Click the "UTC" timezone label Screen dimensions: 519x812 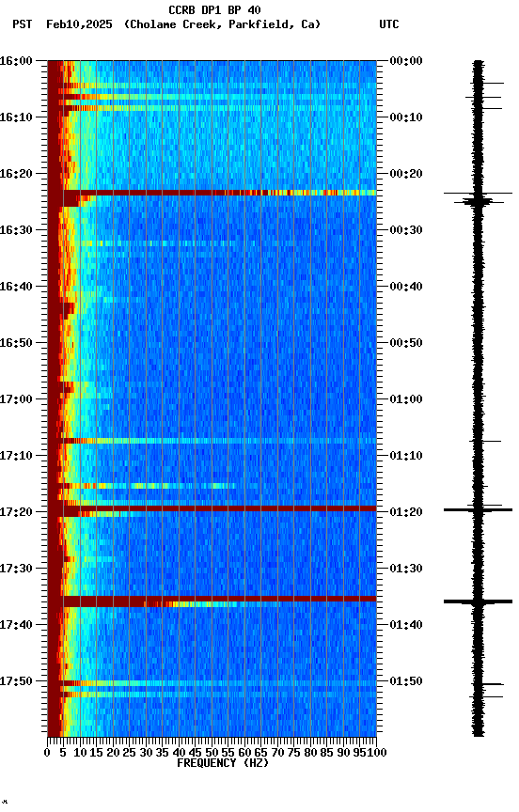389,24
